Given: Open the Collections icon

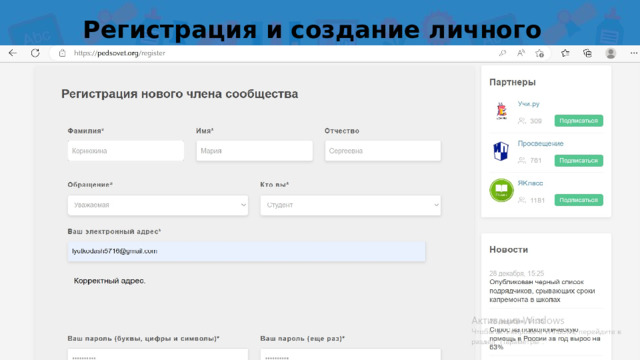Looking at the screenshot, I should [x=587, y=53].
